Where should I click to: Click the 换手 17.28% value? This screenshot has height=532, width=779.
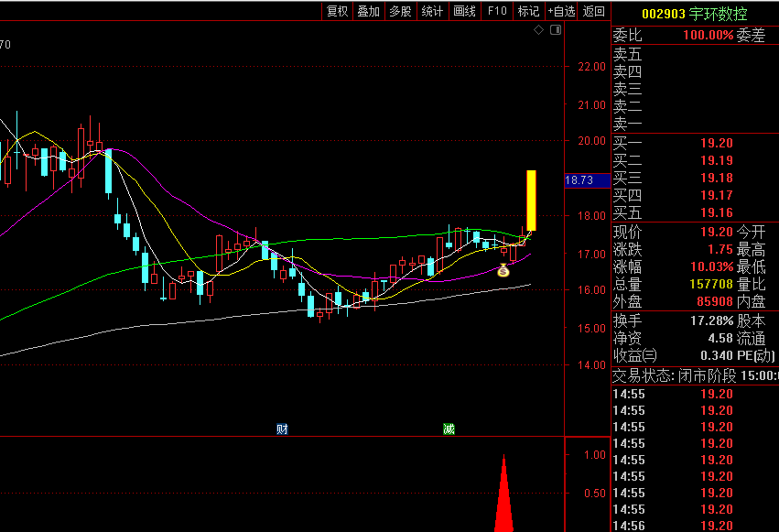click(x=711, y=320)
